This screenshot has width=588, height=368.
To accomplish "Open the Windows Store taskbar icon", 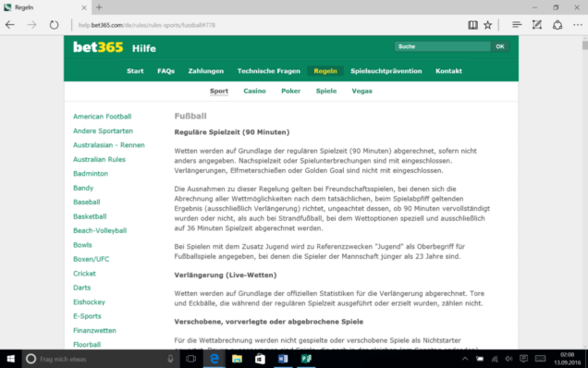I will 260,359.
